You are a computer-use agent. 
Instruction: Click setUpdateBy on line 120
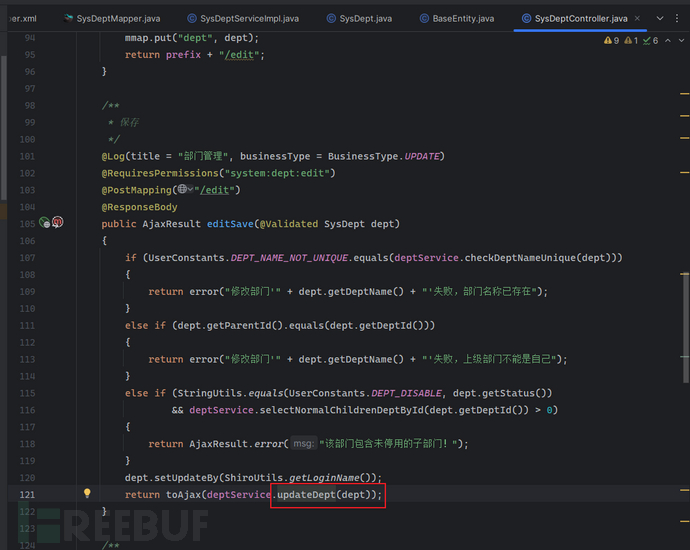coord(186,477)
